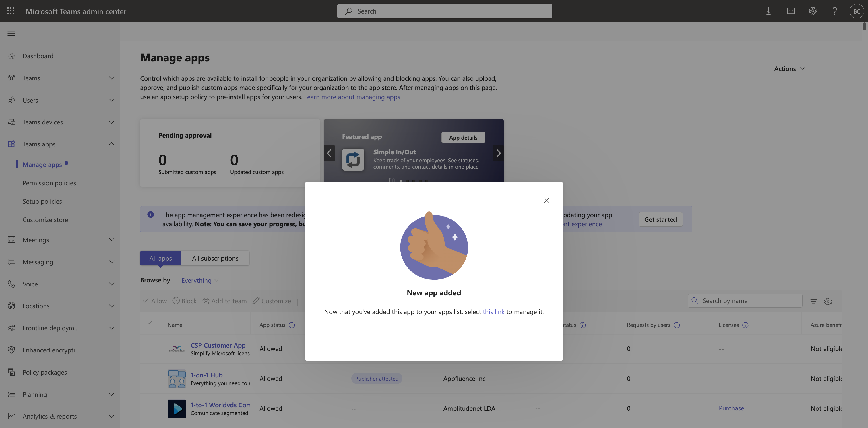This screenshot has width=868, height=428.
Task: Collapse the navigation hamburger menu
Action: pos(11,33)
